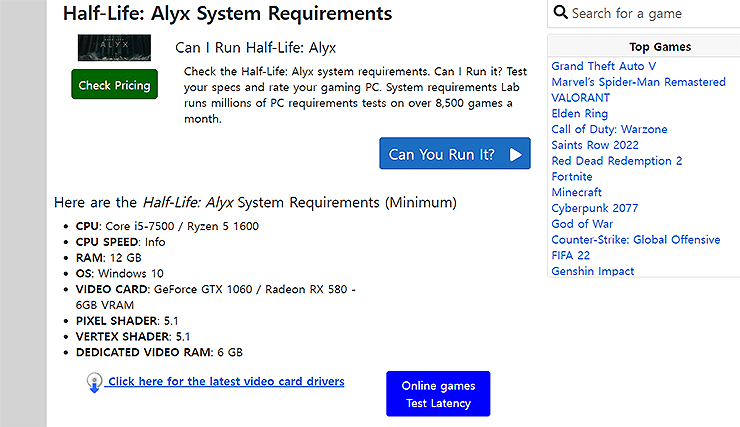The image size is (740, 427).
Task: Click the play arrow on Can You Run It
Action: pyautogui.click(x=515, y=154)
